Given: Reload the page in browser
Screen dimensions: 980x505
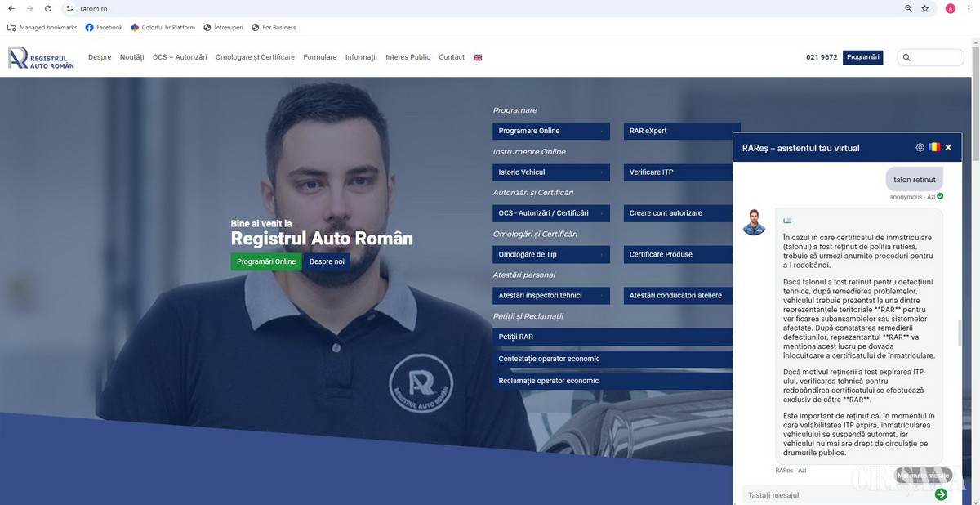Looking at the screenshot, I should click(48, 8).
